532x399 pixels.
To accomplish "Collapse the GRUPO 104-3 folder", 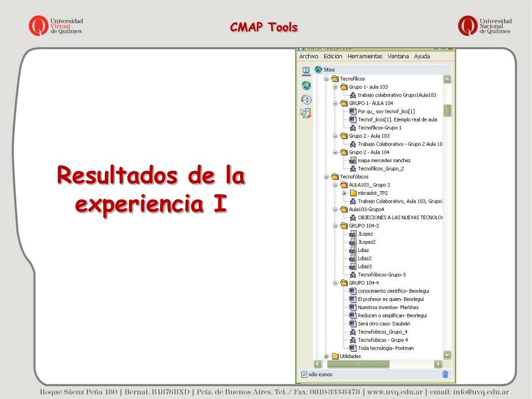I will 335,225.
